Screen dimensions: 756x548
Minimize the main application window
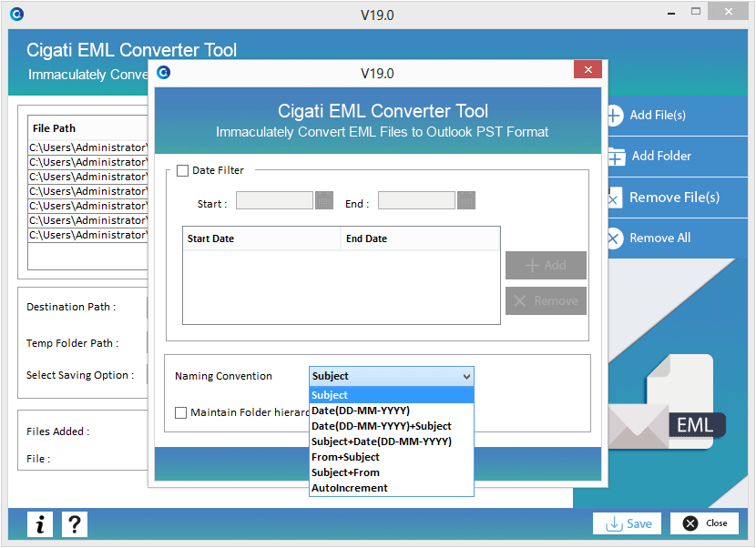(x=671, y=13)
